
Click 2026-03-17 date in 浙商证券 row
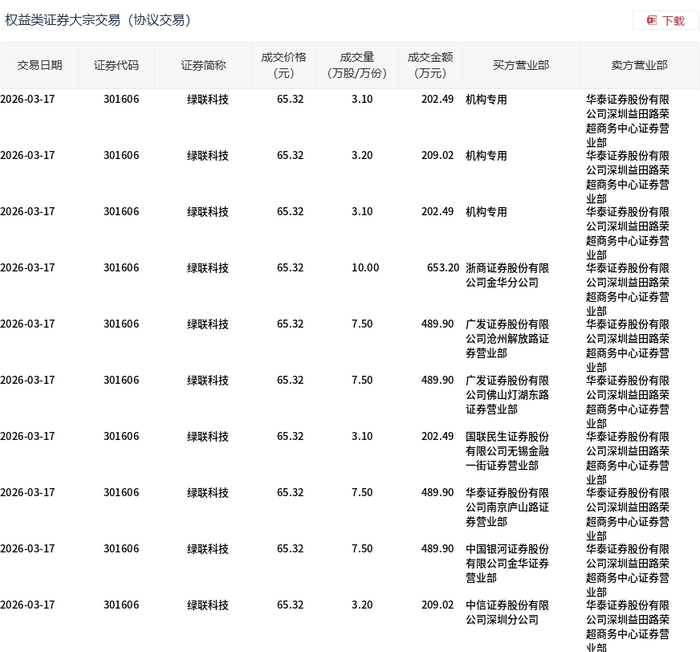[27, 268]
